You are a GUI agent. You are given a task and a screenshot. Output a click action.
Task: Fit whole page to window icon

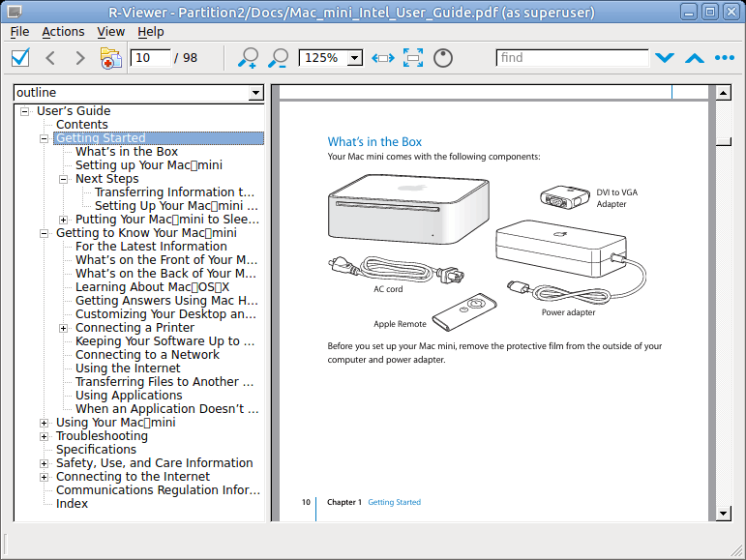click(x=413, y=58)
